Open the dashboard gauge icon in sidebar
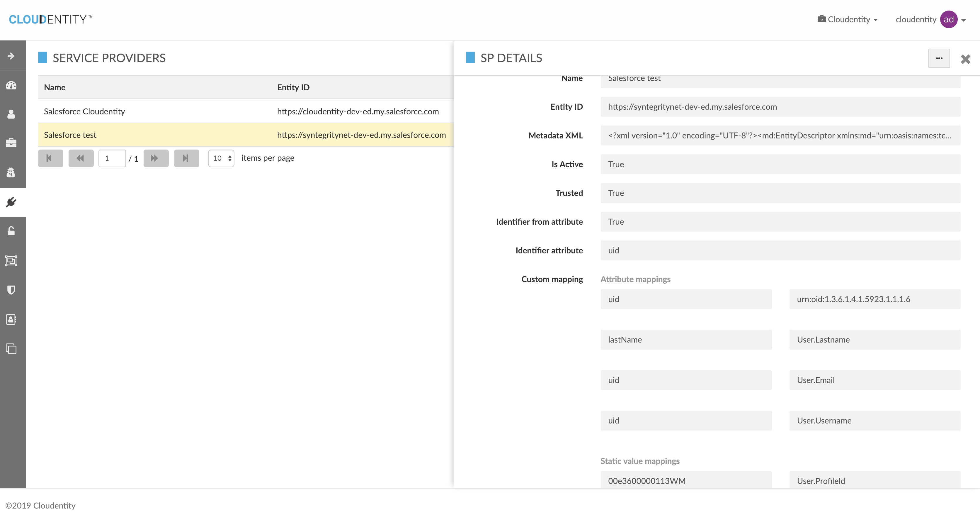Viewport: 980px width, 515px height. [11, 85]
